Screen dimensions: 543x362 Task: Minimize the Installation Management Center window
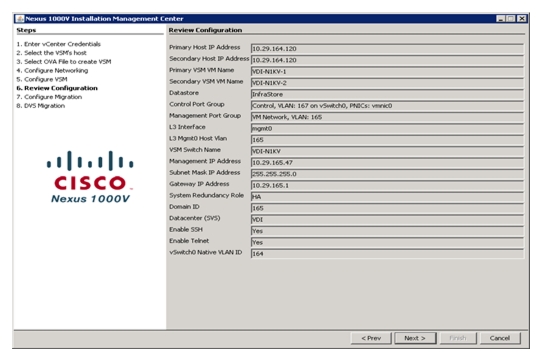pos(501,19)
